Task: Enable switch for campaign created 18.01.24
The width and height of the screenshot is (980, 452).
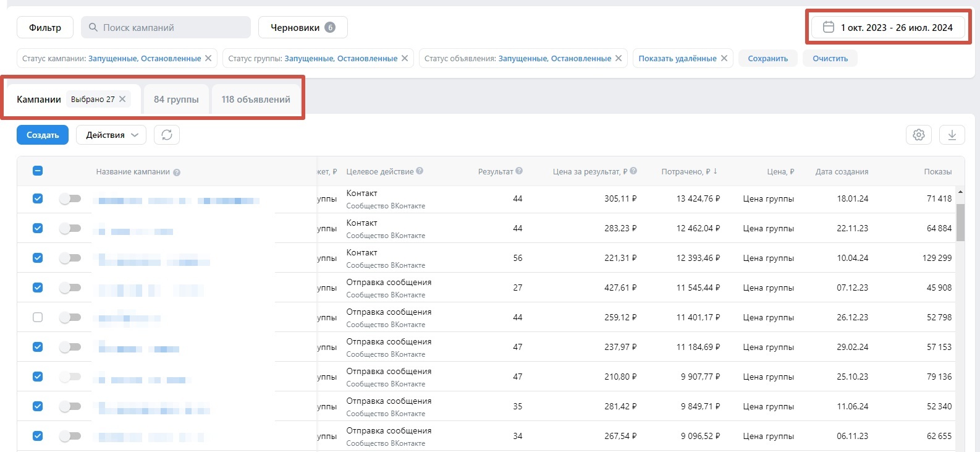Action: 70,198
